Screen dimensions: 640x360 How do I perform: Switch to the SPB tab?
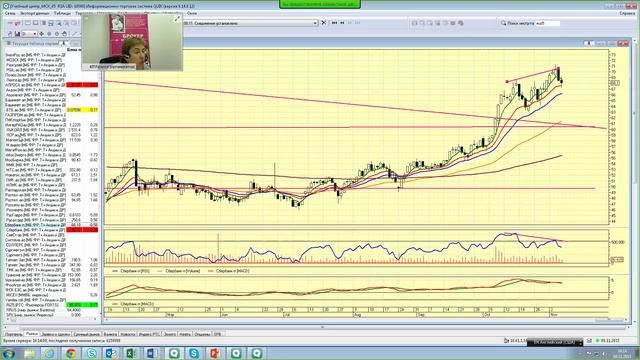(x=217, y=334)
